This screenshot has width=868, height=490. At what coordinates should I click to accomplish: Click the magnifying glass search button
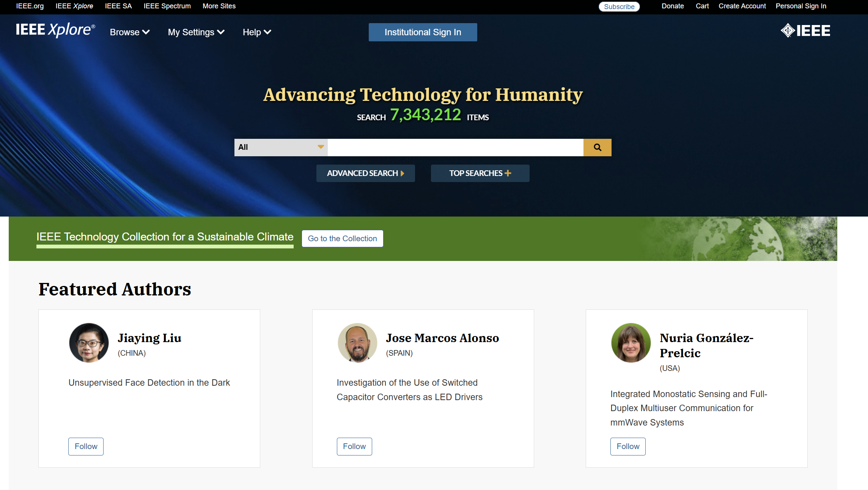coord(597,148)
